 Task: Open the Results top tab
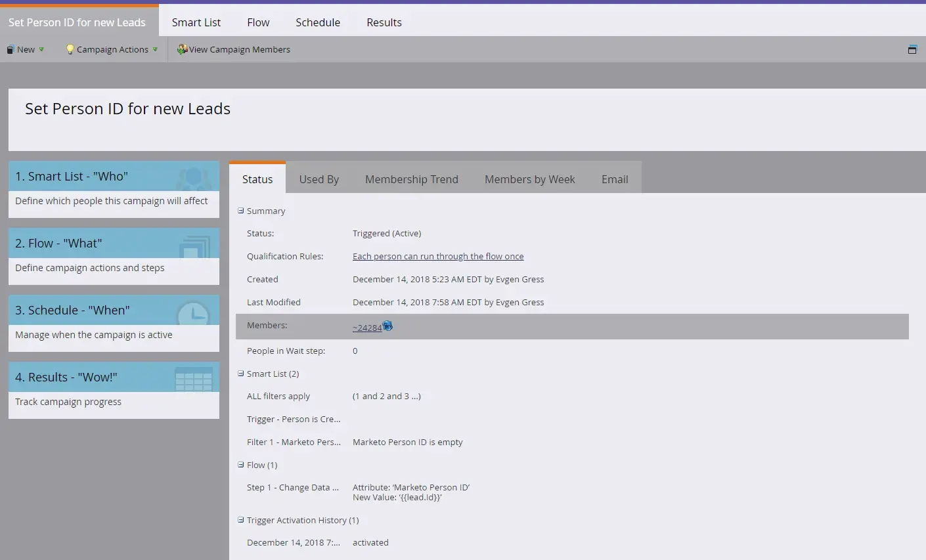click(x=384, y=22)
